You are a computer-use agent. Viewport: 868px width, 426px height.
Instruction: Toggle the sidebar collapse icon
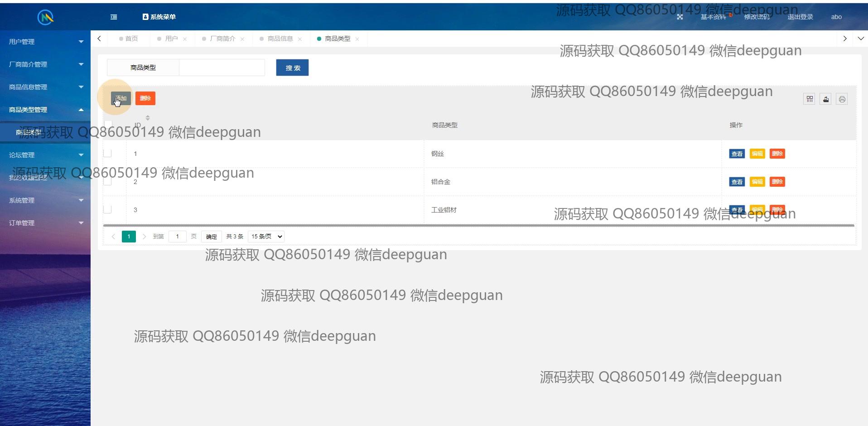pos(114,17)
